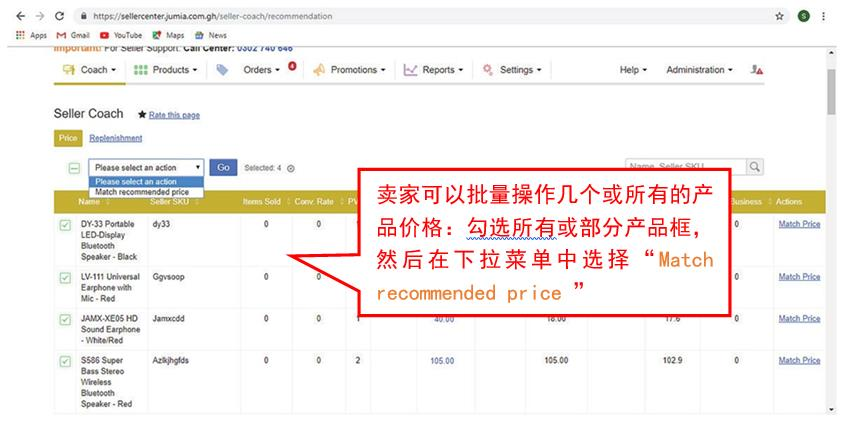
Task: Open the Coach menu dropdown
Action: pyautogui.click(x=90, y=70)
